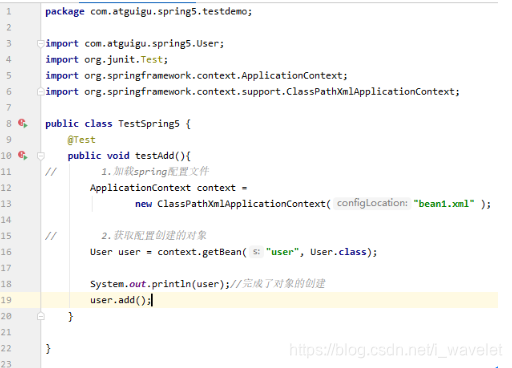The width and height of the screenshot is (512, 368).
Task: Click fold end marker beside line 6 import
Action: (41, 91)
